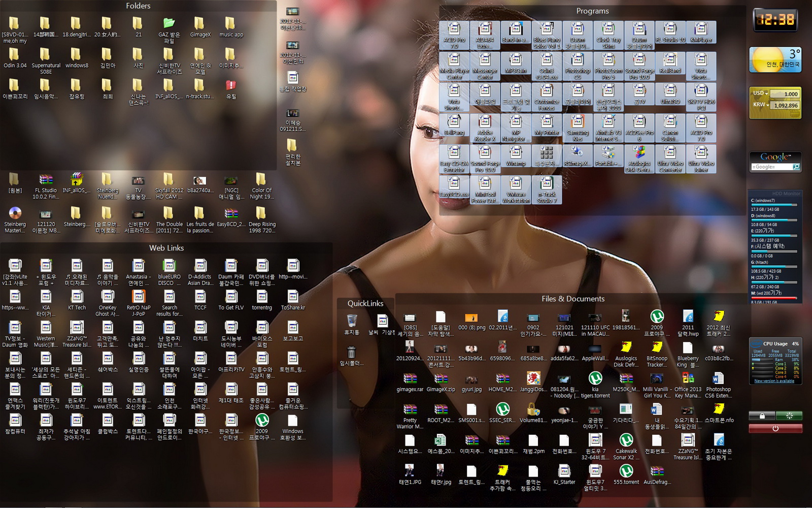The image size is (812, 508).
Task: Open the AIDA64 Extreme shortcut
Action: coord(485,35)
